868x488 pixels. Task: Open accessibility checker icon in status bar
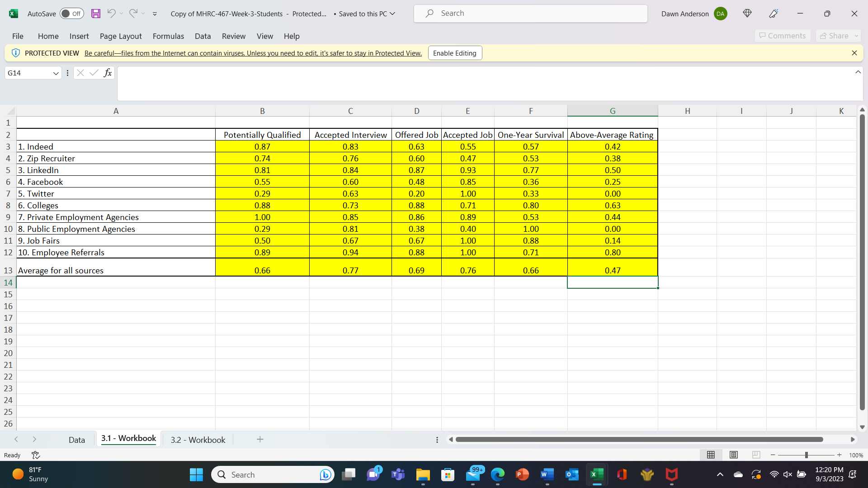click(x=36, y=455)
